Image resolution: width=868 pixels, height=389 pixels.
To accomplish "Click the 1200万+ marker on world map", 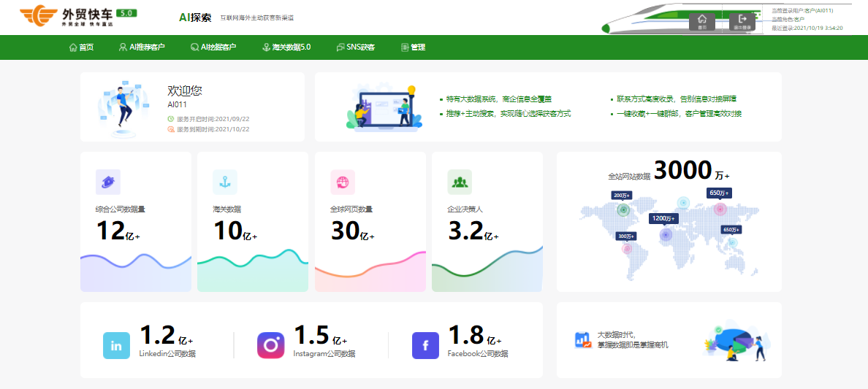I will coord(663,218).
